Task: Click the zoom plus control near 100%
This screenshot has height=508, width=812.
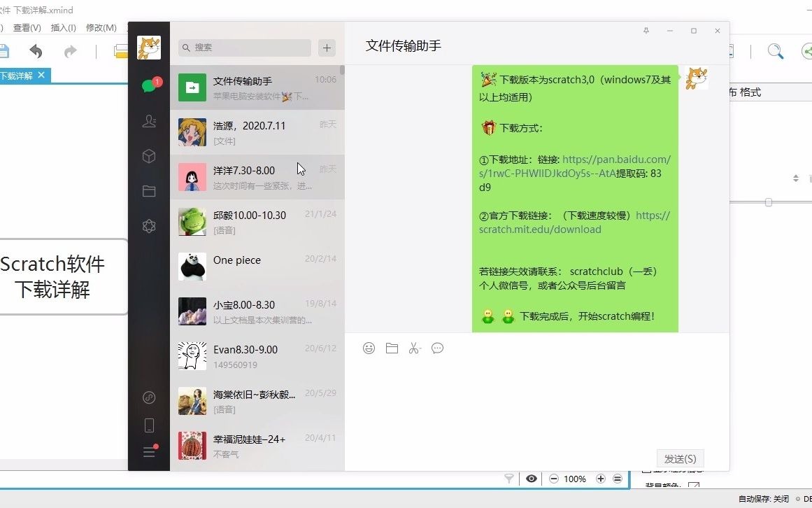Action: 600,479
